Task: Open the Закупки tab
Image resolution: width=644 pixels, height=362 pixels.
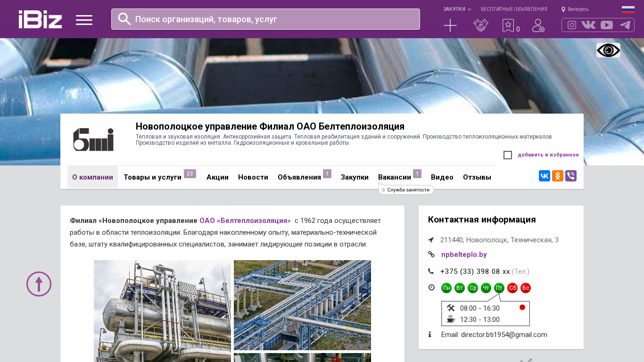Action: tap(355, 177)
